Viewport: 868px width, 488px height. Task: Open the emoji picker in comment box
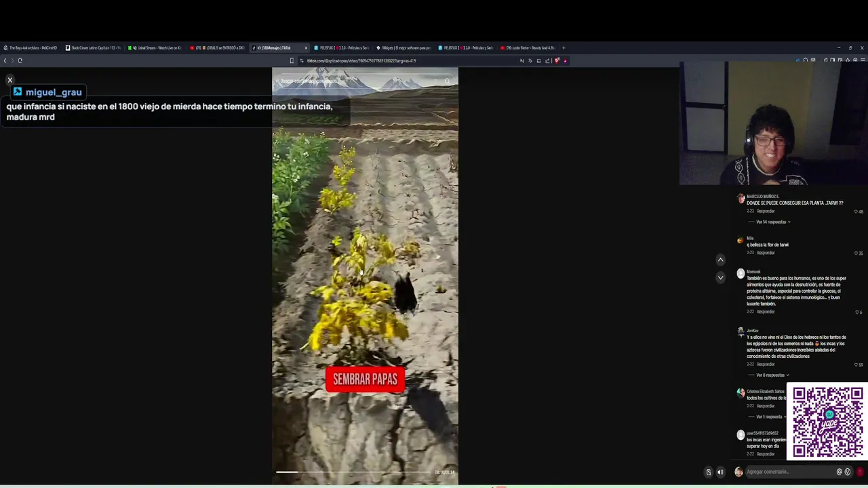(848, 472)
